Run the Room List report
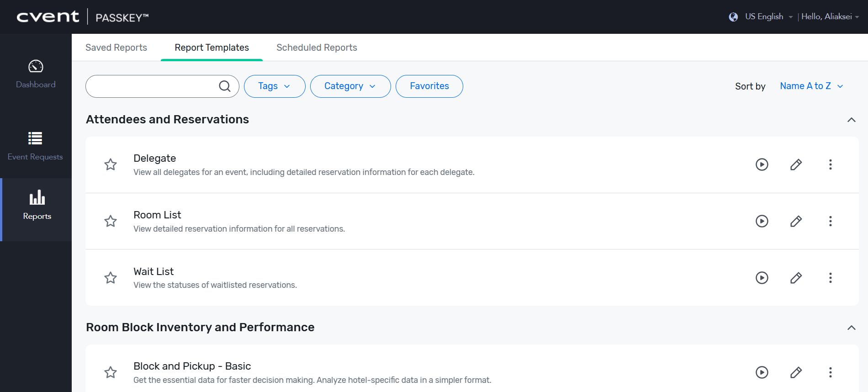This screenshot has width=868, height=392. pos(762,221)
